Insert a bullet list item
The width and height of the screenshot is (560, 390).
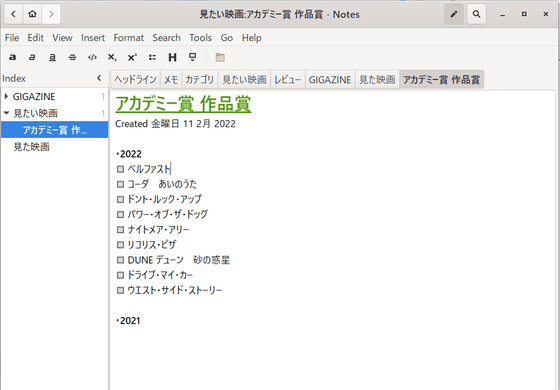pyautogui.click(x=152, y=57)
